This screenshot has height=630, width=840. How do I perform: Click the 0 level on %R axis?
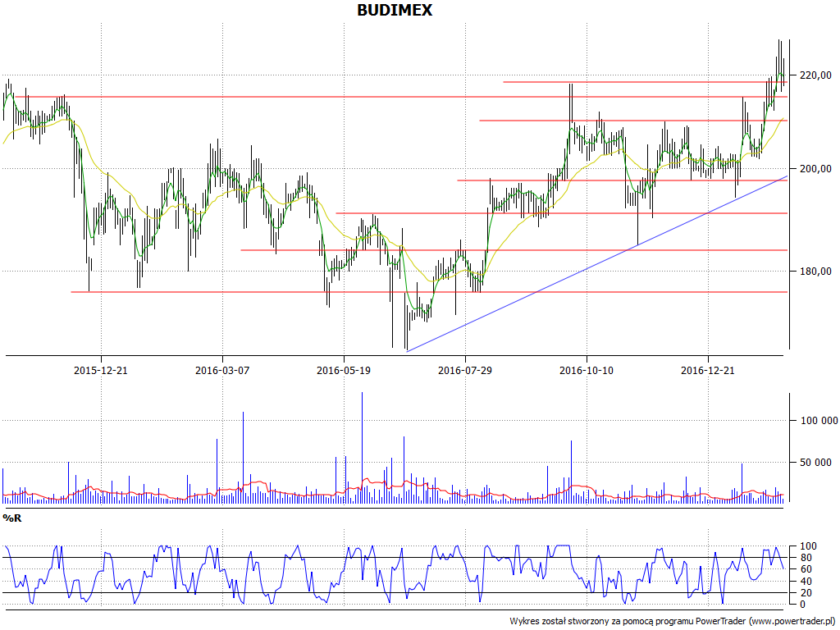pyautogui.click(x=801, y=605)
